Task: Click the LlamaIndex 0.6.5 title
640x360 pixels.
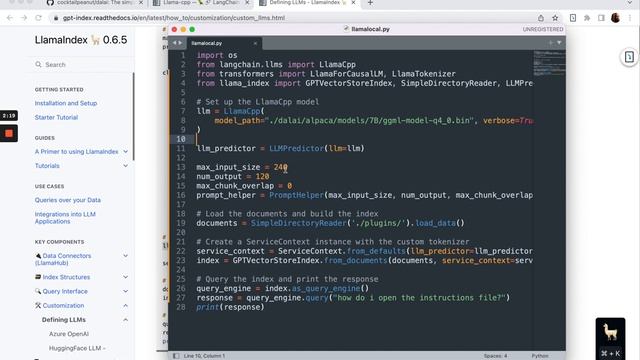Action: click(81, 40)
